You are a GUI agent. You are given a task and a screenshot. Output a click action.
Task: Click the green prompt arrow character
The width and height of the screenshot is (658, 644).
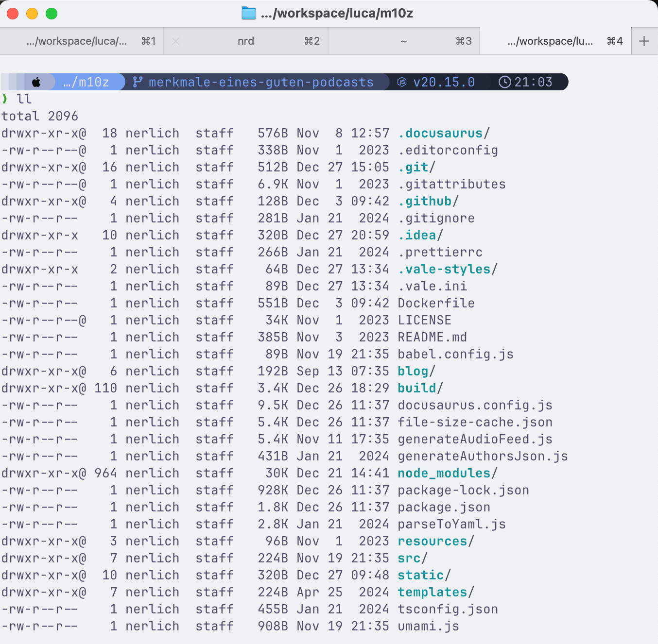[5, 99]
